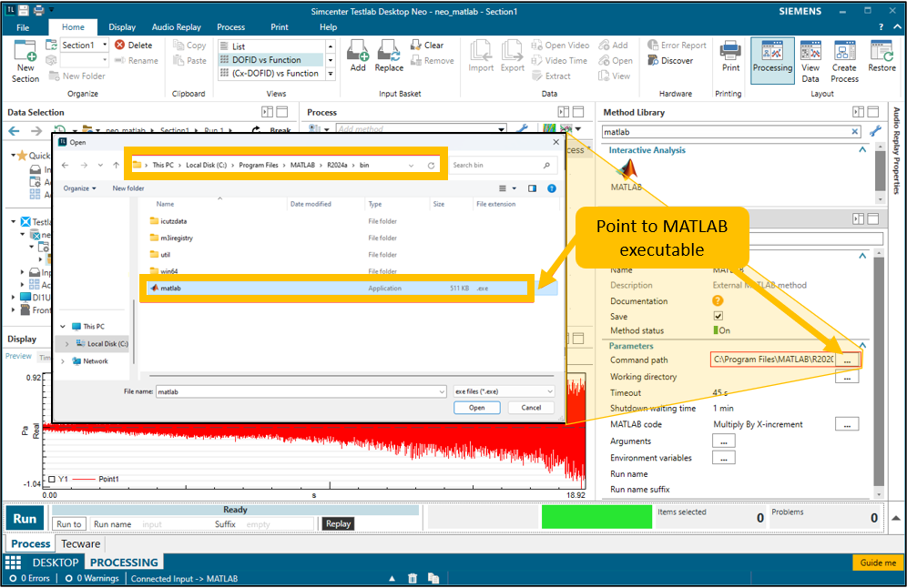This screenshot has height=588, width=907.
Task: Click the Replay button
Action: click(x=339, y=523)
